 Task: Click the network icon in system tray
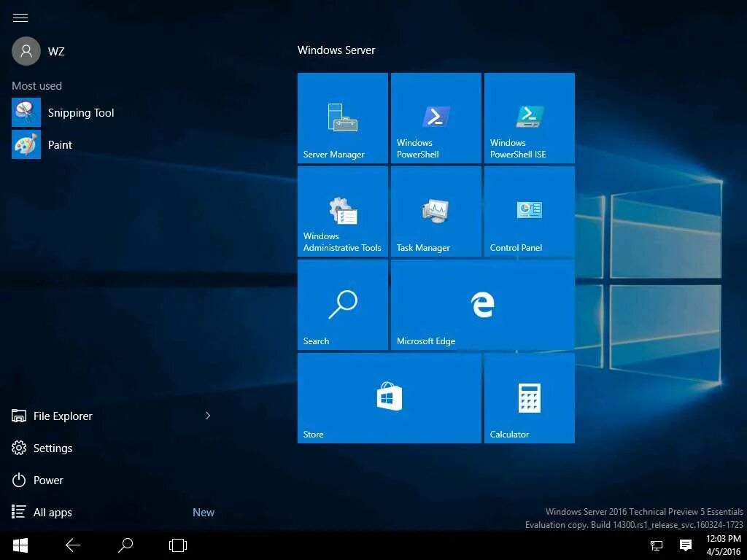(x=657, y=545)
